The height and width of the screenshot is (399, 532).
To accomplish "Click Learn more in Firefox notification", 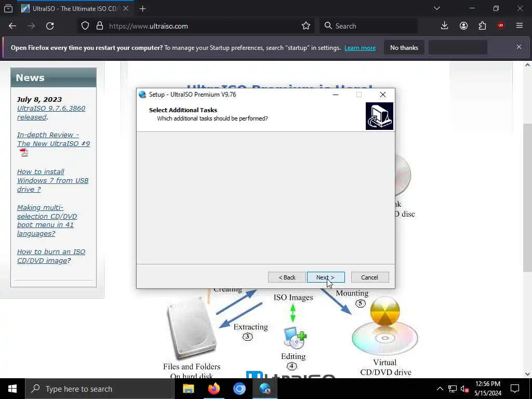I will point(360,48).
